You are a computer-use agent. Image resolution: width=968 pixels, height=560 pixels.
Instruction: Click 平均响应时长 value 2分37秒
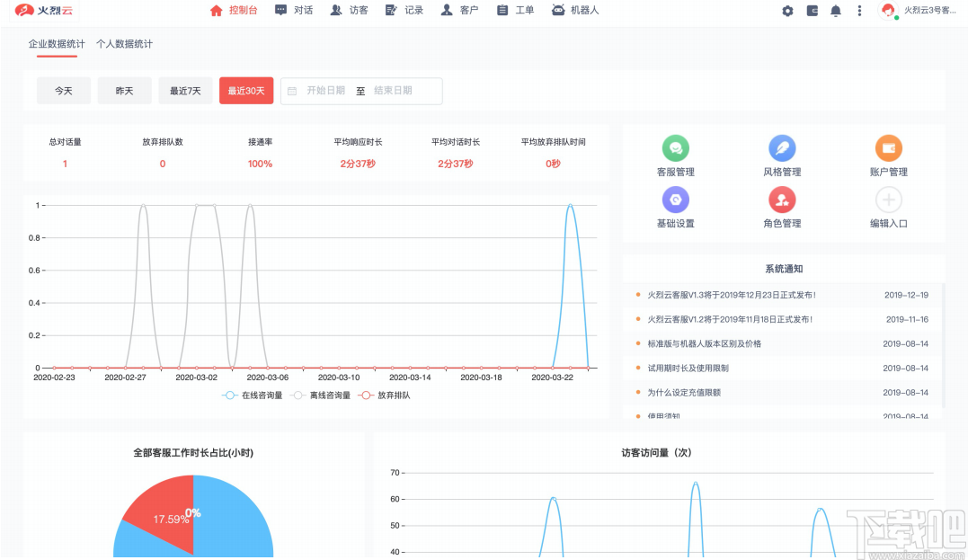[358, 164]
